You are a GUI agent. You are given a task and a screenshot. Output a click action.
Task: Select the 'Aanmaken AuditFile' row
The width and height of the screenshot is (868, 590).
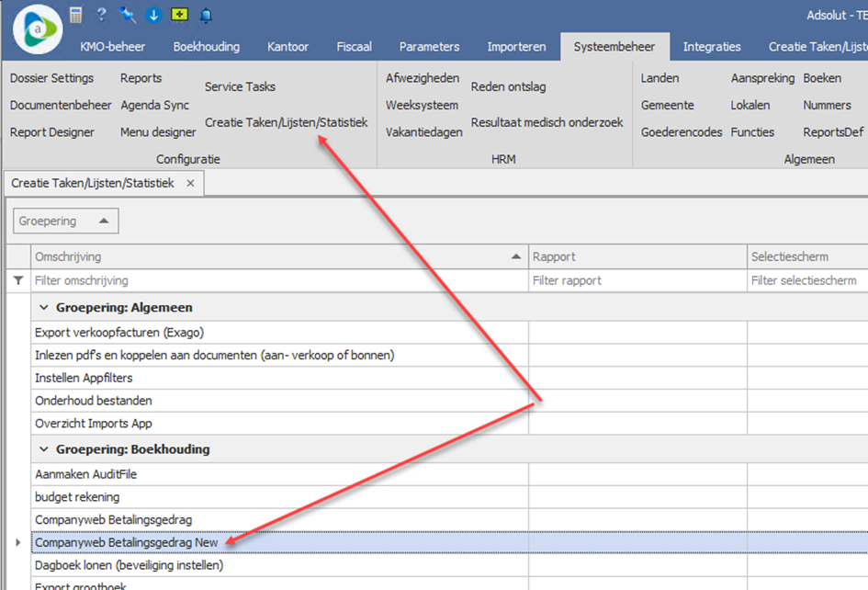pyautogui.click(x=449, y=474)
